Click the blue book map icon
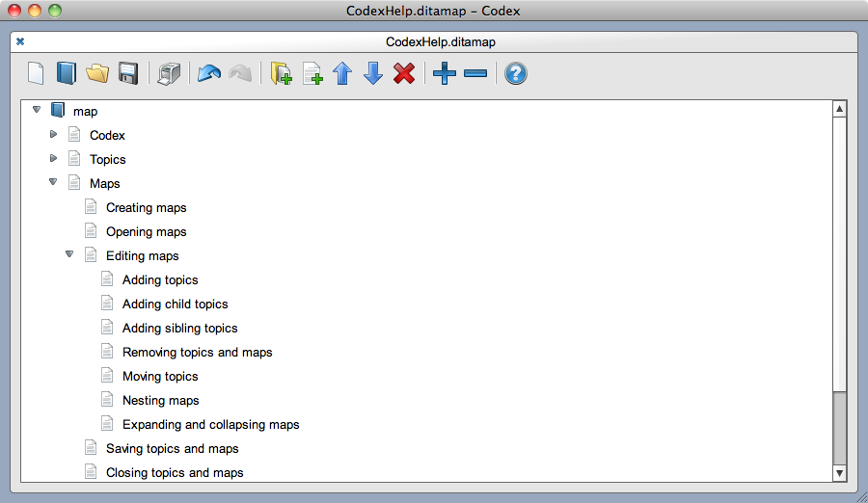Viewport: 868px width, 503px height. (x=66, y=73)
